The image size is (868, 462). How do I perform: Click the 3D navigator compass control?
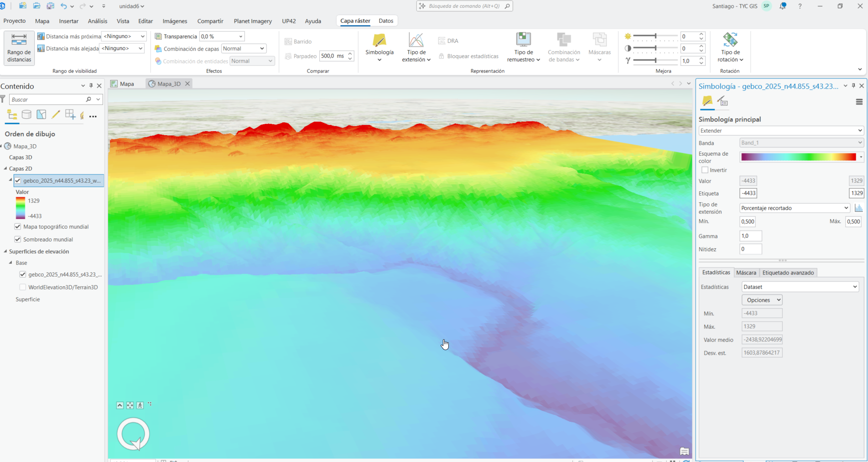(133, 434)
